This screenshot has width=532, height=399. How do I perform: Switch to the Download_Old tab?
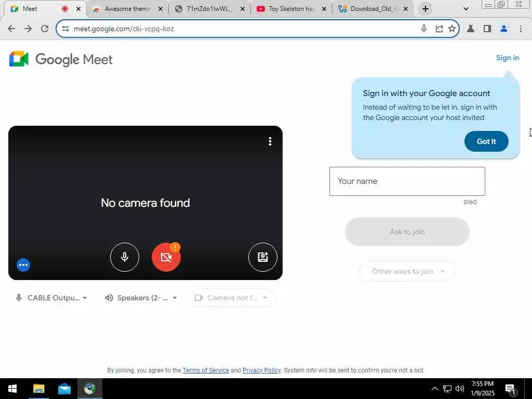click(x=373, y=9)
